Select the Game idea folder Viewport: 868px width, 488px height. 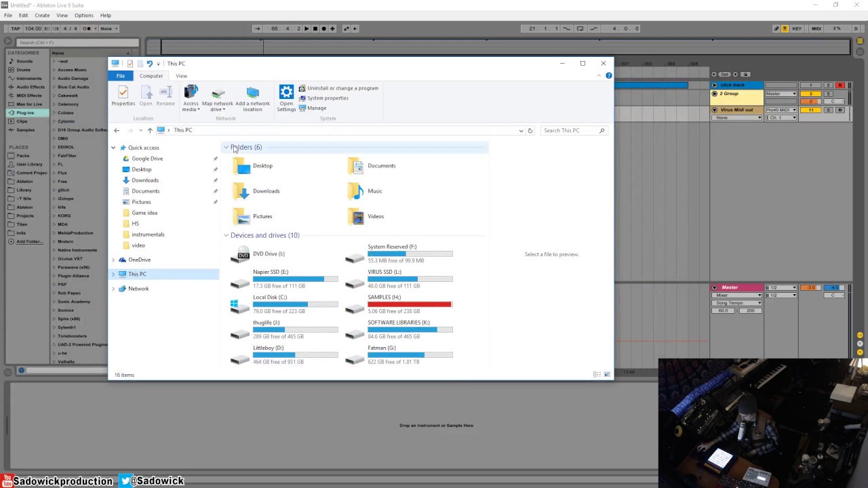144,213
